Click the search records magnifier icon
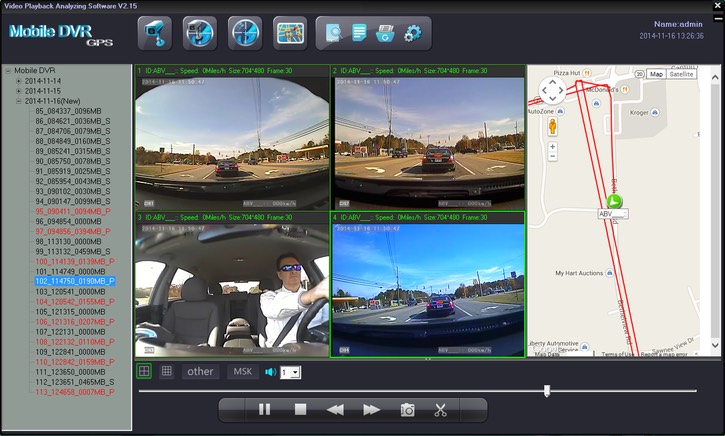Viewport: 725px width, 436px height. [x=334, y=33]
